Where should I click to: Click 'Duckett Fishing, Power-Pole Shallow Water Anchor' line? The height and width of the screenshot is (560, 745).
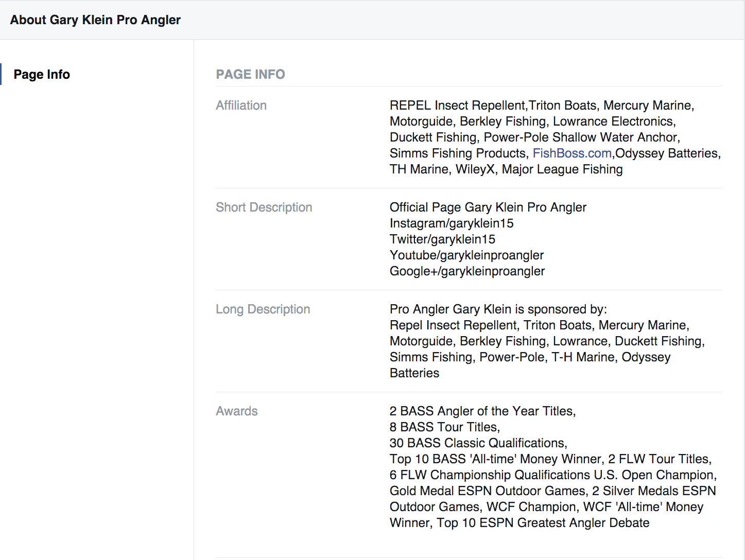point(535,137)
